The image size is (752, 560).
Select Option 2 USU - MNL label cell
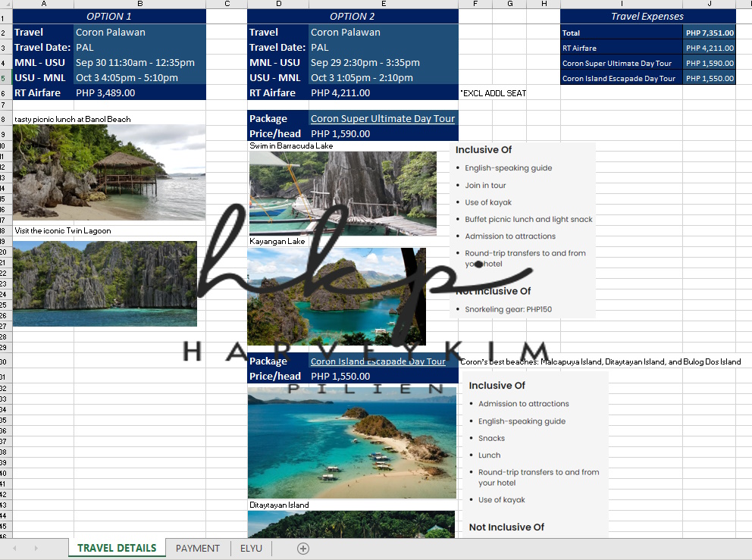pyautogui.click(x=278, y=77)
